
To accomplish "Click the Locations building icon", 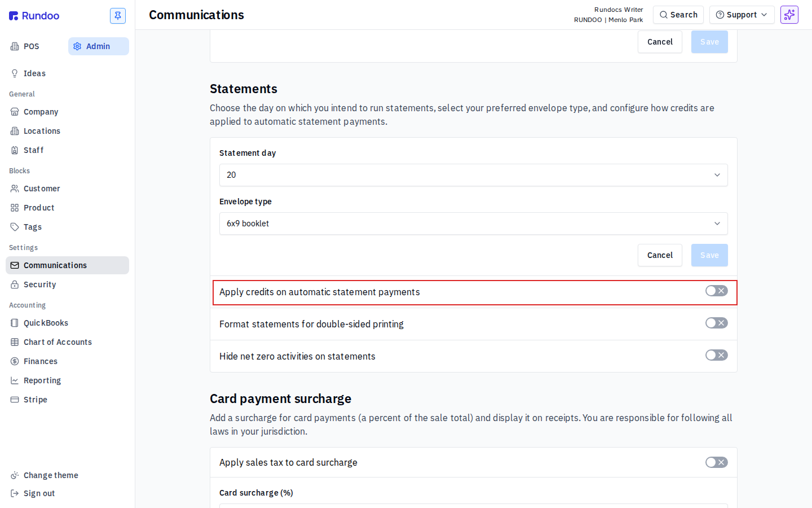I will 15,131.
